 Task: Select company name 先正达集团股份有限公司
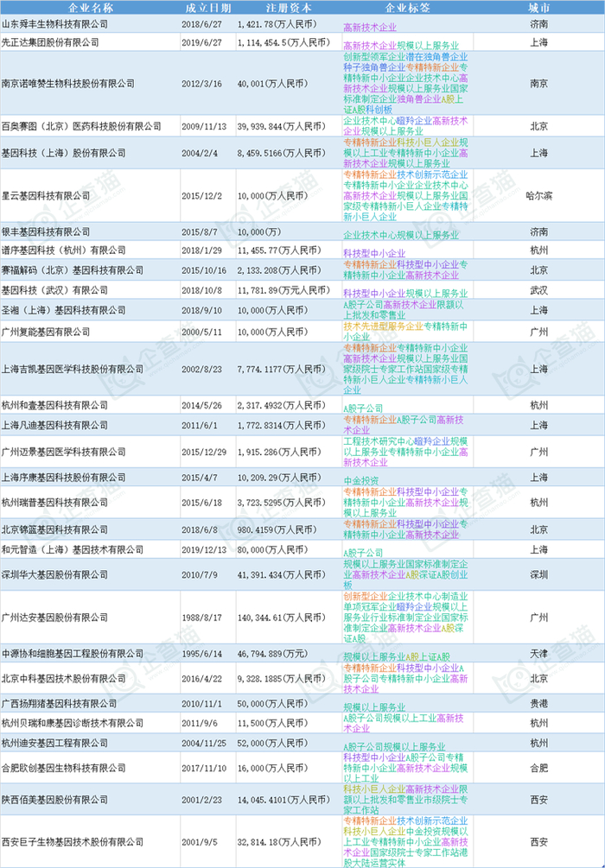coord(50,42)
